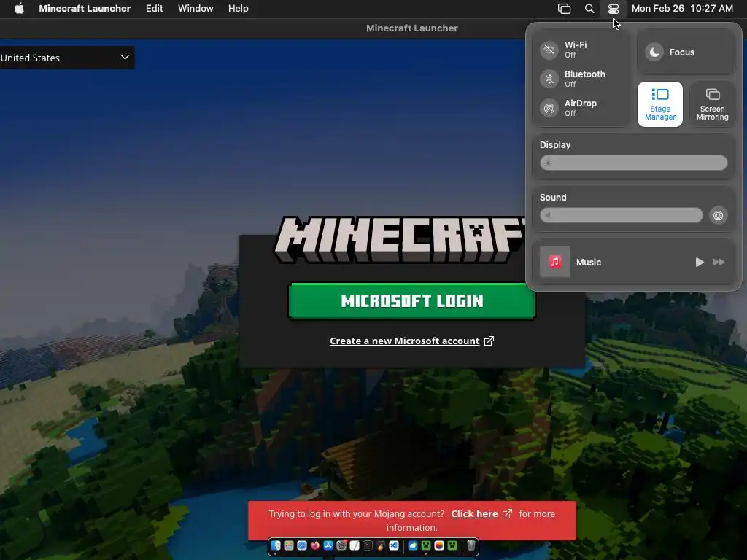747x560 pixels.
Task: Click the Stage Manager windows icon in menu bar
Action: (x=564, y=9)
